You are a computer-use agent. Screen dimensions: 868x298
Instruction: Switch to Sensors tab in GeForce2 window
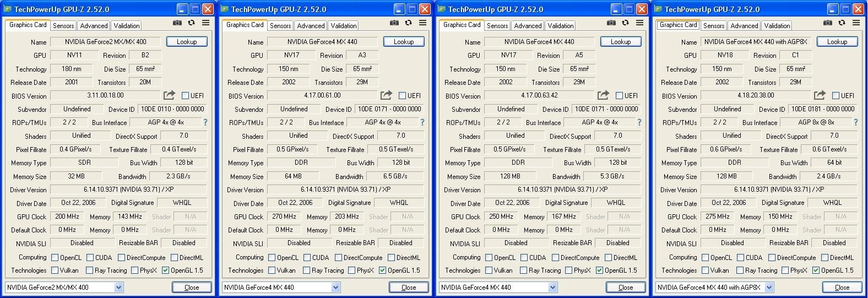click(x=63, y=26)
